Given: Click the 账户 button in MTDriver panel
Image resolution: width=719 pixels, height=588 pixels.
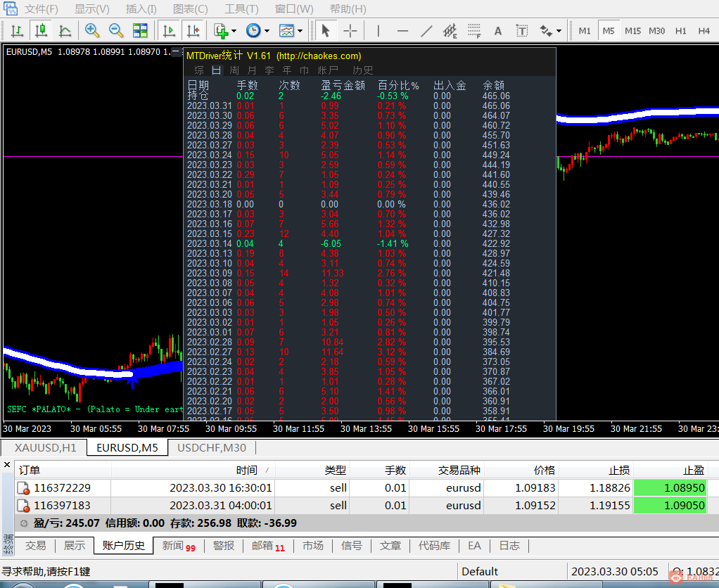Looking at the screenshot, I should point(328,70).
